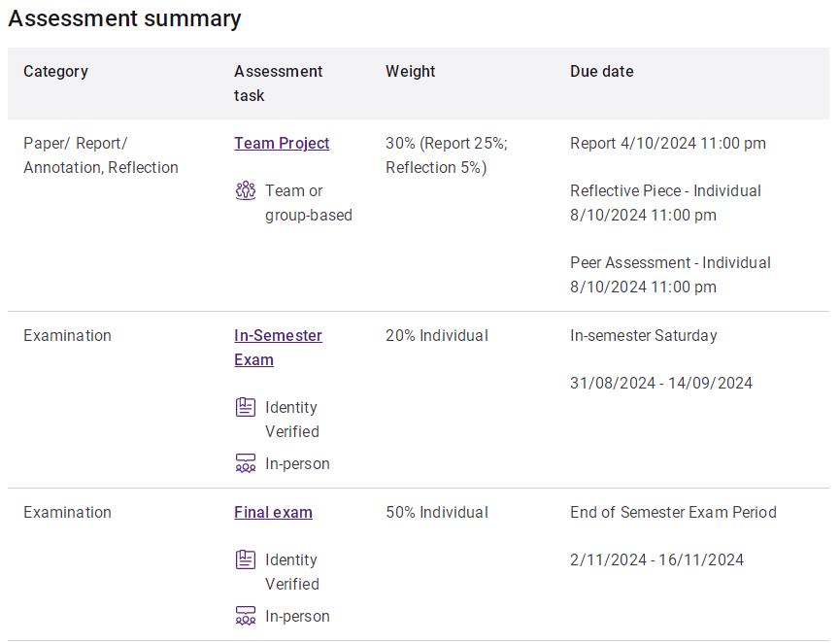Click the 31/08/2024 - 14/09/2024 date range
Screen dimensions: 840x643
tap(661, 383)
